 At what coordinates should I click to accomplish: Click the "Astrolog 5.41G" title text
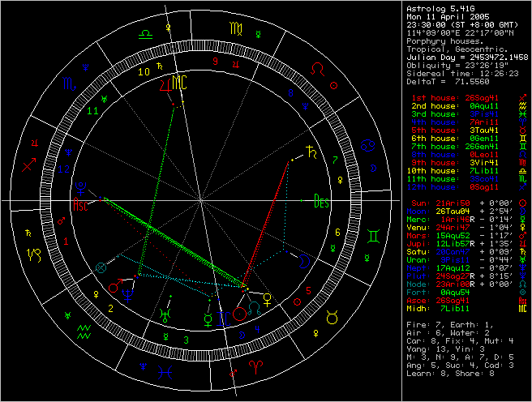pyautogui.click(x=439, y=6)
